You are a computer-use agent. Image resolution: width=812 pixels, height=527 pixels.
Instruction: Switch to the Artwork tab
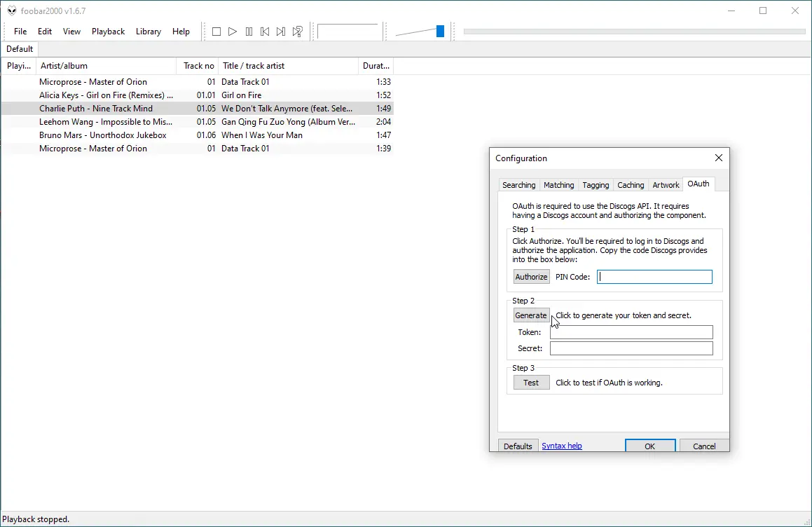pyautogui.click(x=666, y=185)
